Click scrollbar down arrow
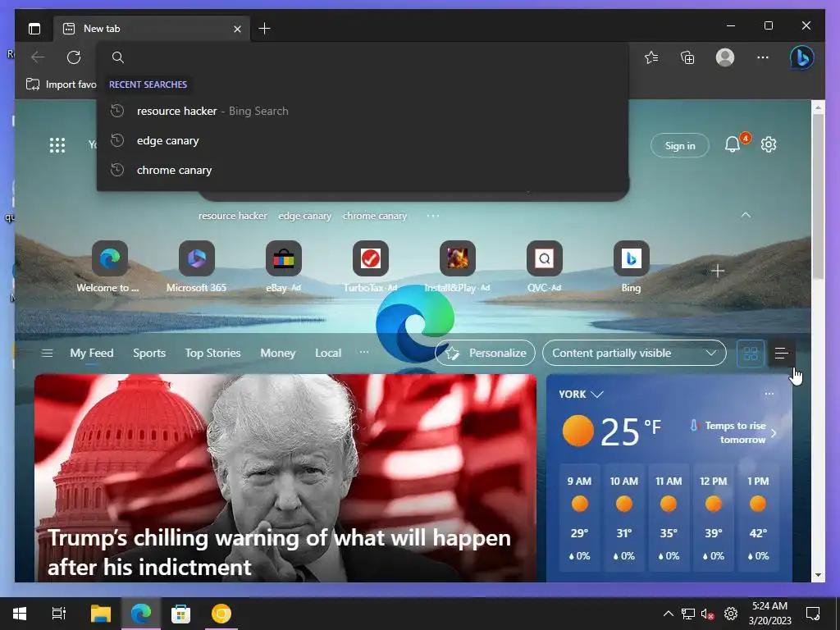Screen dimensions: 840x630 [x=818, y=575]
